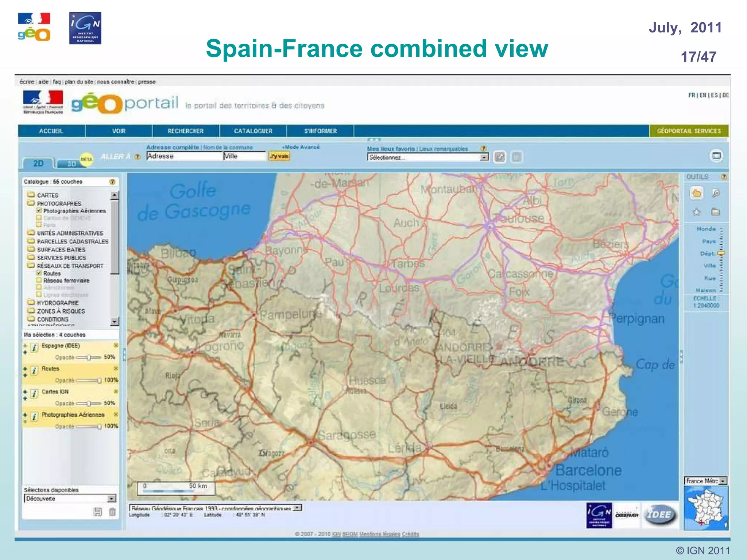Click the folder tool icon in Outils
Image resolution: width=747 pixels, height=560 pixels.
(x=716, y=212)
